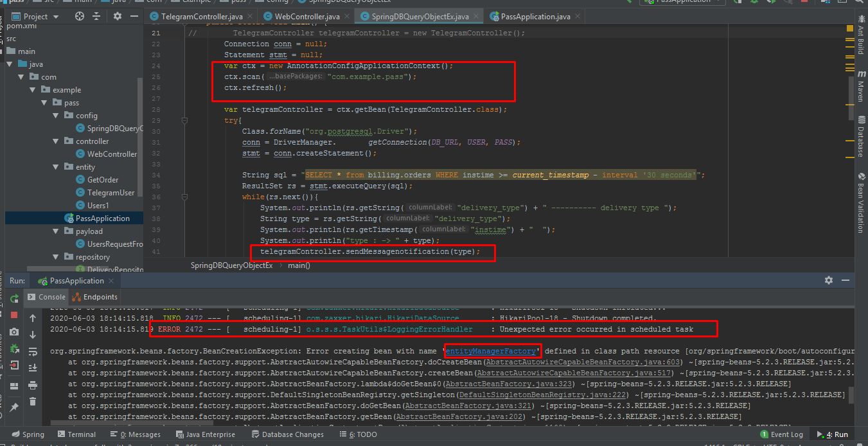
Task: Hide the Run panel with minus icon
Action: [x=846, y=280]
